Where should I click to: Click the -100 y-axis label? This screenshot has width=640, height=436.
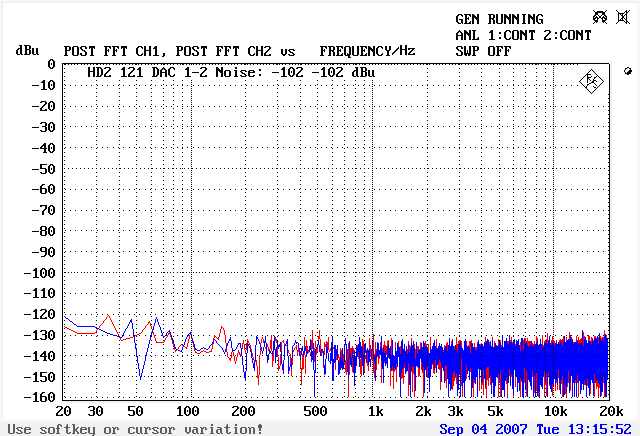40,273
